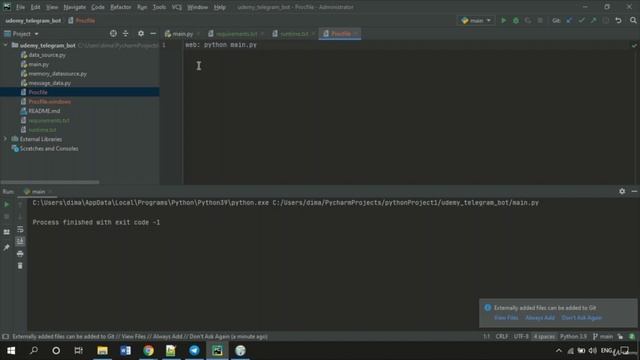The image size is (640, 360).
Task: Click the Always Add link in notification
Action: 540,318
